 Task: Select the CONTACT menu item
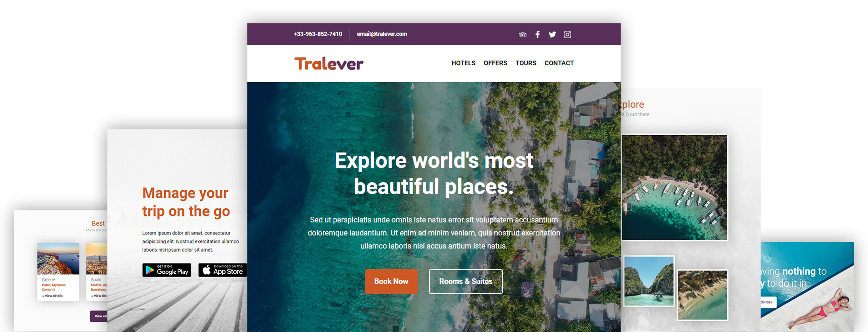tap(559, 63)
